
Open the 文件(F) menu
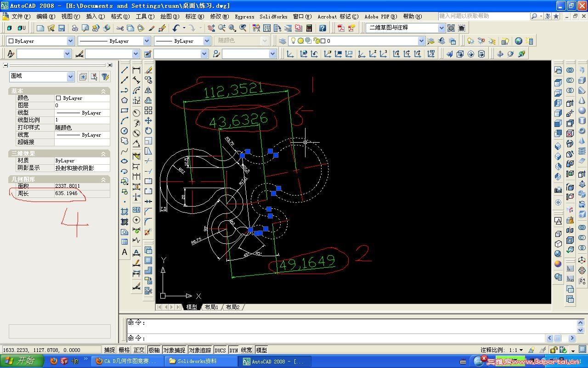[x=21, y=17]
